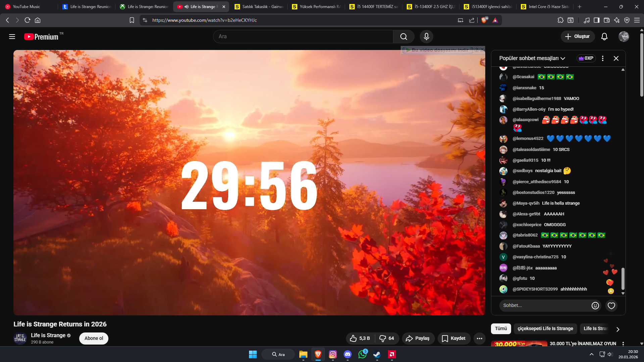The image size is (644, 362).
Task: Open a new browser tab
Action: pos(580,7)
